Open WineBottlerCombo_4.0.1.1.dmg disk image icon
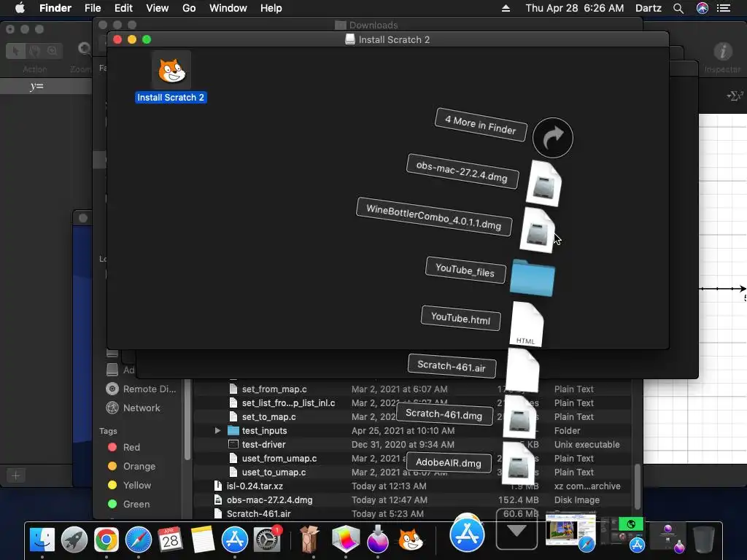Screen dimensions: 747x560 tap(537, 230)
